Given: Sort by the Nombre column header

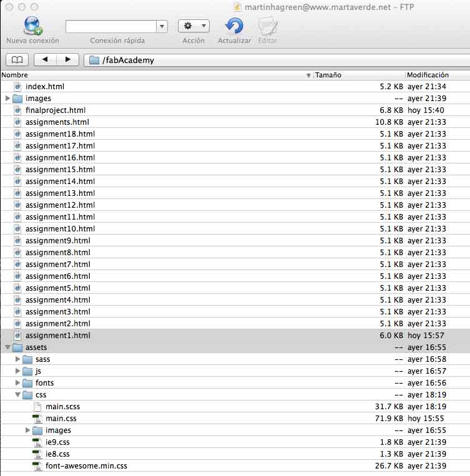Looking at the screenshot, I should [x=157, y=75].
